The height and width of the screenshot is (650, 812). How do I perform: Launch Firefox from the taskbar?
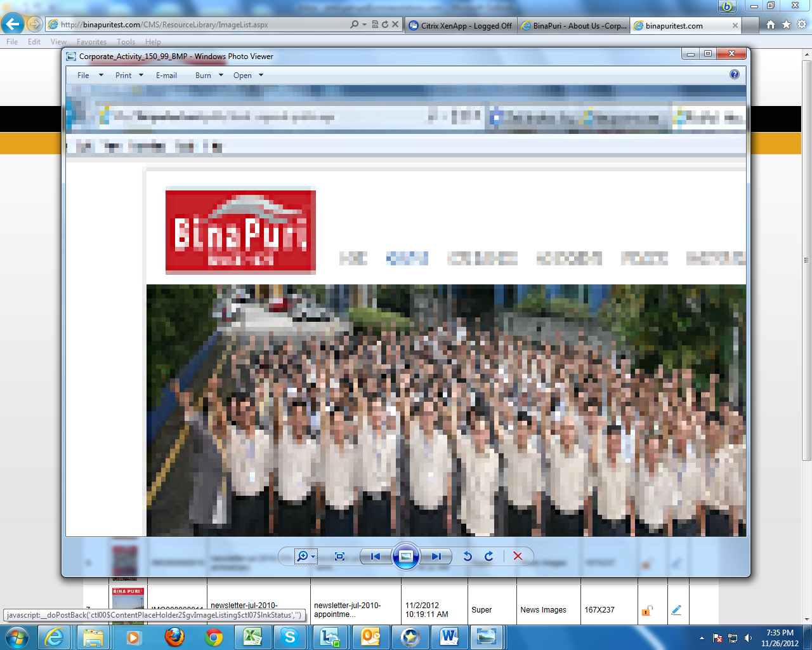174,637
